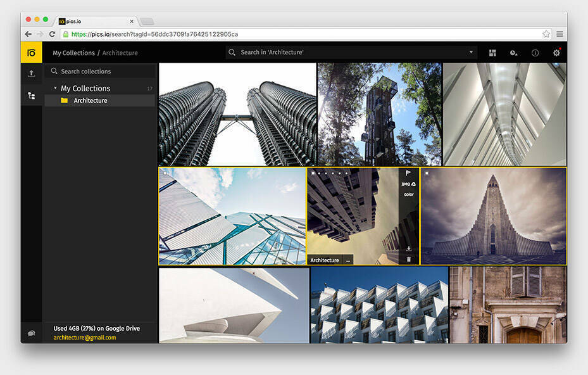Close the pics.io browser tab
Image resolution: width=588 pixels, height=375 pixels.
coord(132,22)
